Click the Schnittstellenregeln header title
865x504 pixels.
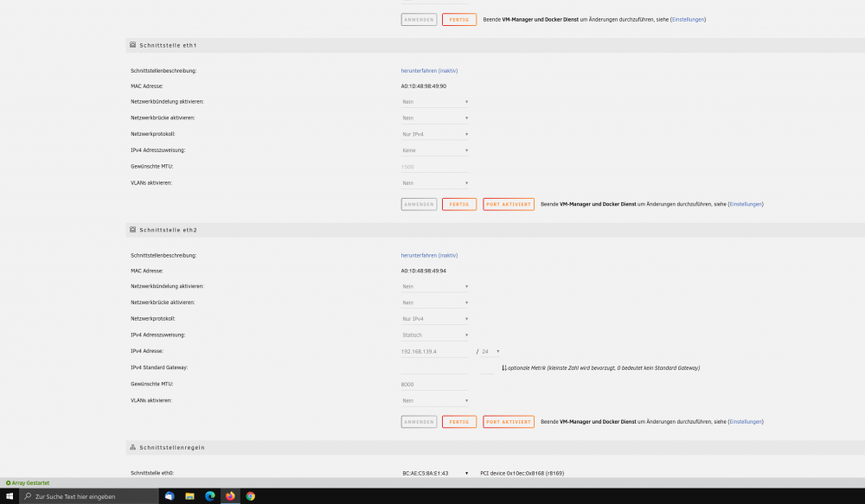pyautogui.click(x=171, y=448)
